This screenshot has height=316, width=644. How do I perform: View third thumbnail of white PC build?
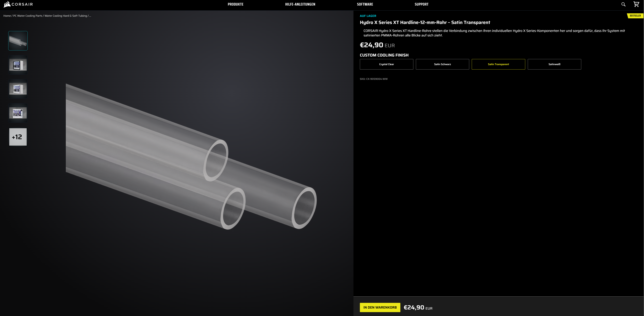pos(18,89)
